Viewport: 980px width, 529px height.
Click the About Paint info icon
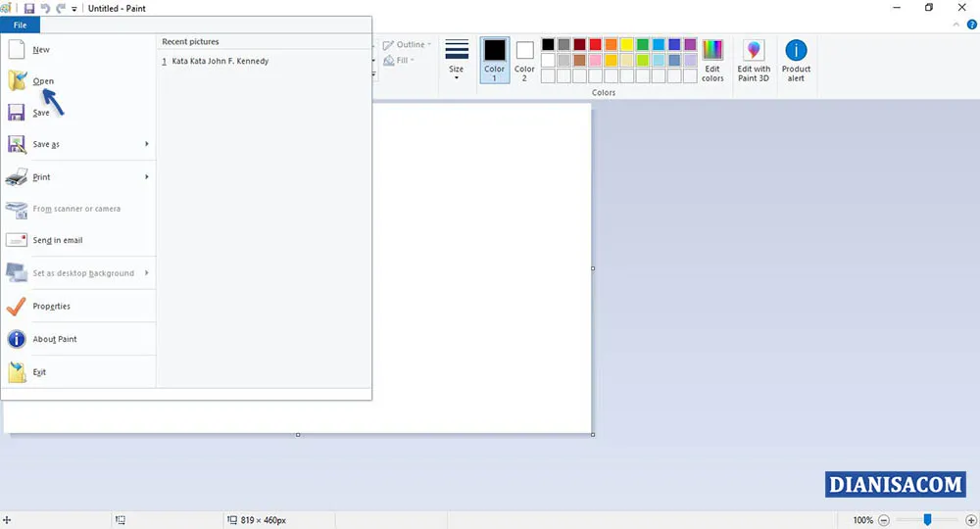[17, 339]
